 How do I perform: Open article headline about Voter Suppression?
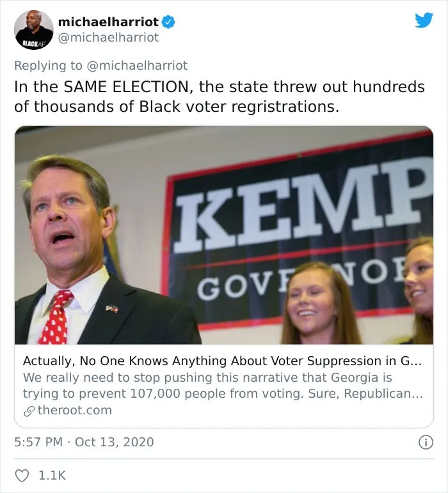222,361
